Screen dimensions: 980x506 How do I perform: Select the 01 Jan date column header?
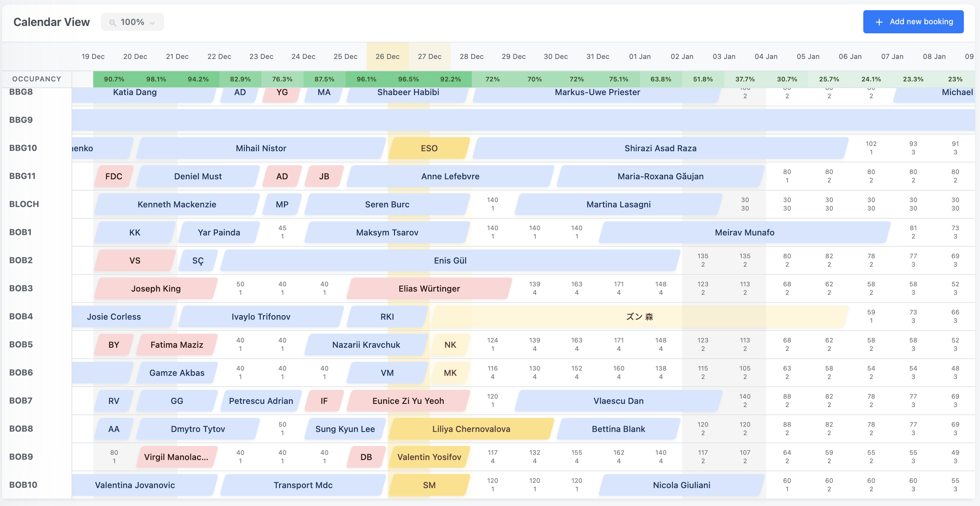pyautogui.click(x=640, y=56)
